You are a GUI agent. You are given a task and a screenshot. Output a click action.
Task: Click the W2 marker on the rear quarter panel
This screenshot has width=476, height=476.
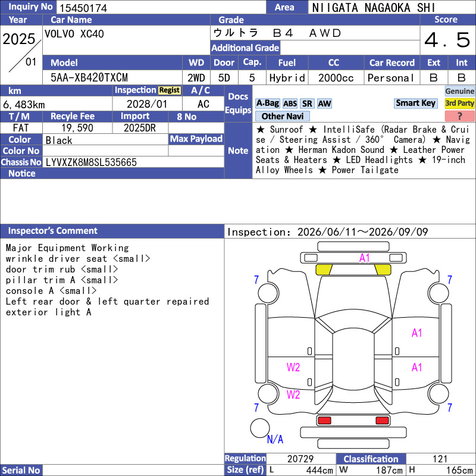pos(293,394)
